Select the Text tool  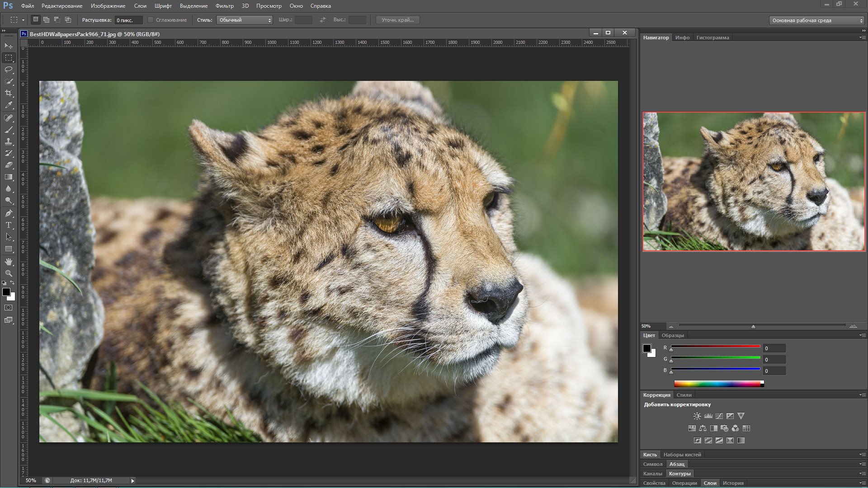point(8,225)
